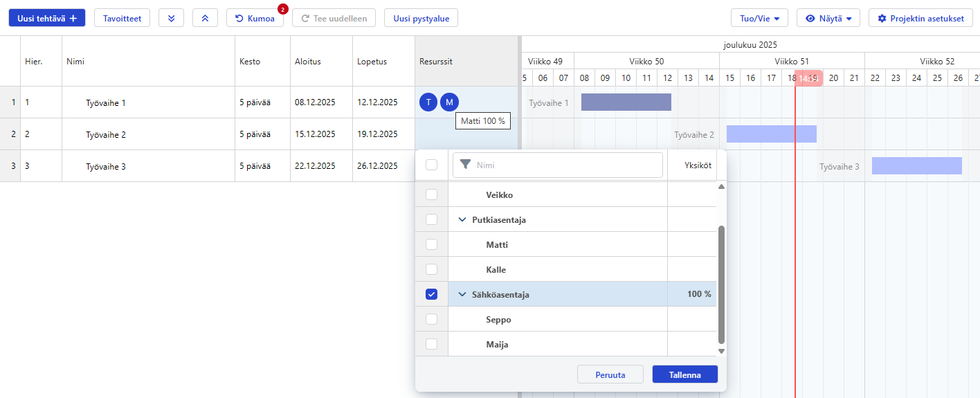Click end date 19.12.2025
Viewport: 980px width, 398px height.
point(384,134)
